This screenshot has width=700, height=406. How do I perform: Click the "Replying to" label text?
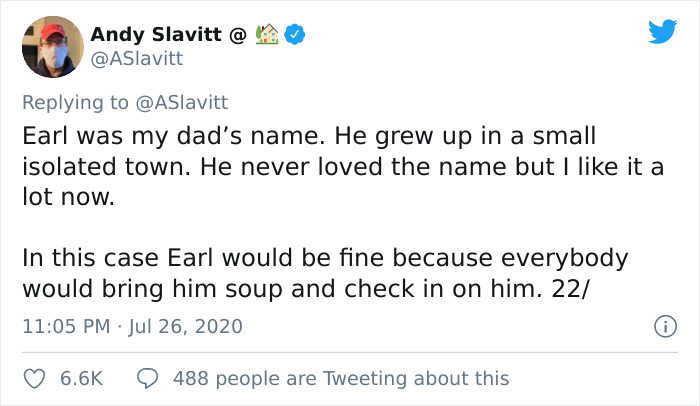pos(74,100)
